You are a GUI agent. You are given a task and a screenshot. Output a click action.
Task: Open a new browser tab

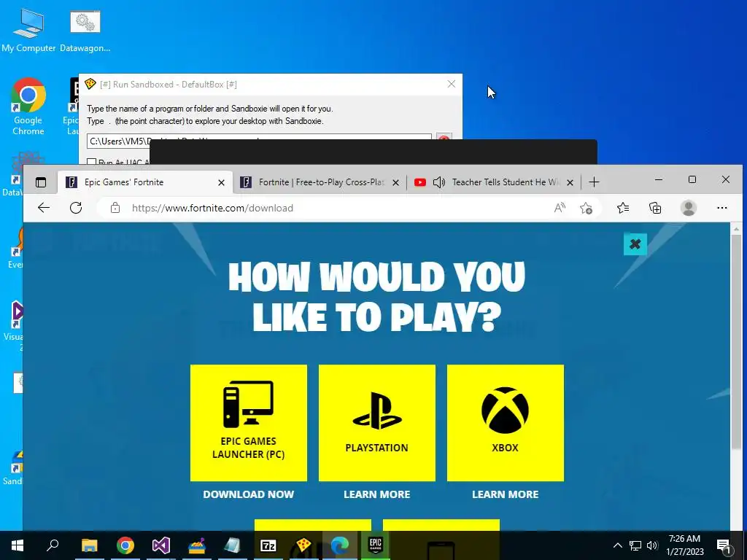tap(594, 182)
